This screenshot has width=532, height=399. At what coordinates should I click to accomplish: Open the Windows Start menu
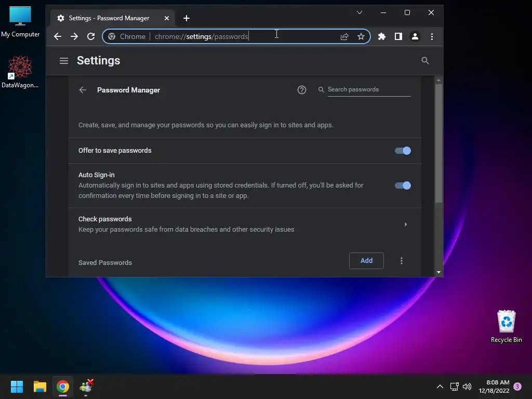coord(17,387)
